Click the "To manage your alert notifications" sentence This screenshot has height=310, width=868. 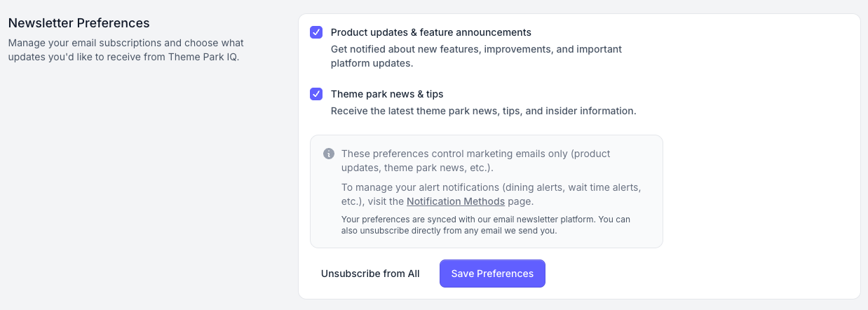coord(491,187)
